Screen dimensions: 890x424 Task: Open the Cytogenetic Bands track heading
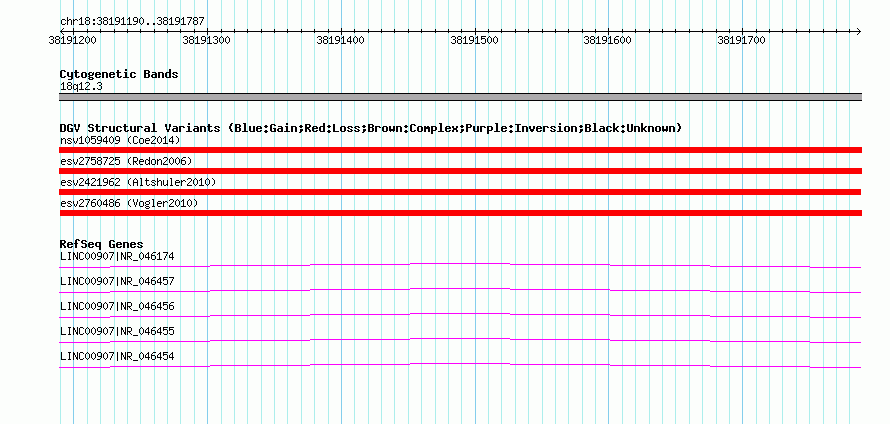(119, 74)
